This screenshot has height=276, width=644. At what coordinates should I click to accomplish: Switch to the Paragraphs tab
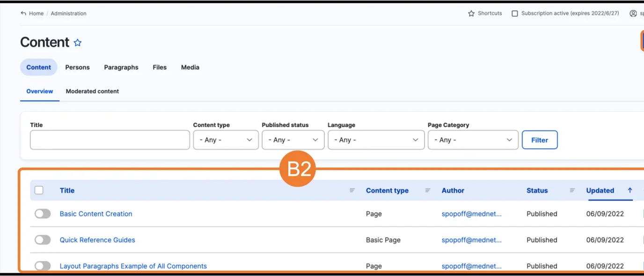click(121, 67)
